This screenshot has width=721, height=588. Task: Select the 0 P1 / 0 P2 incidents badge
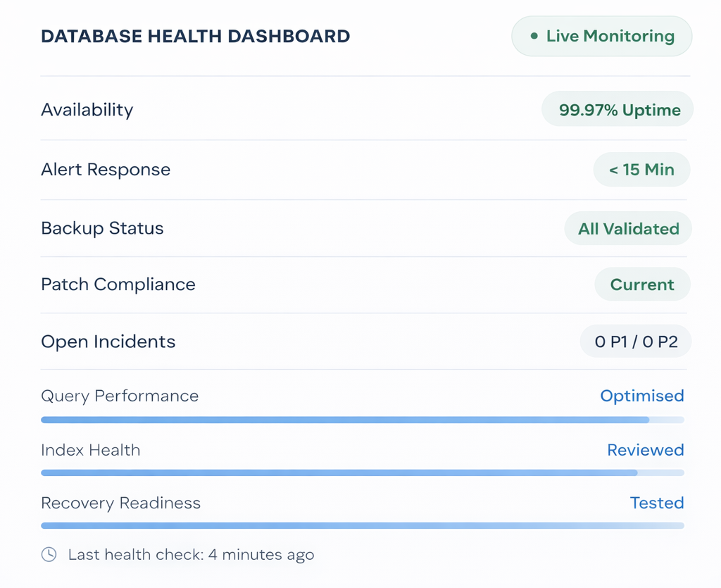click(x=636, y=342)
